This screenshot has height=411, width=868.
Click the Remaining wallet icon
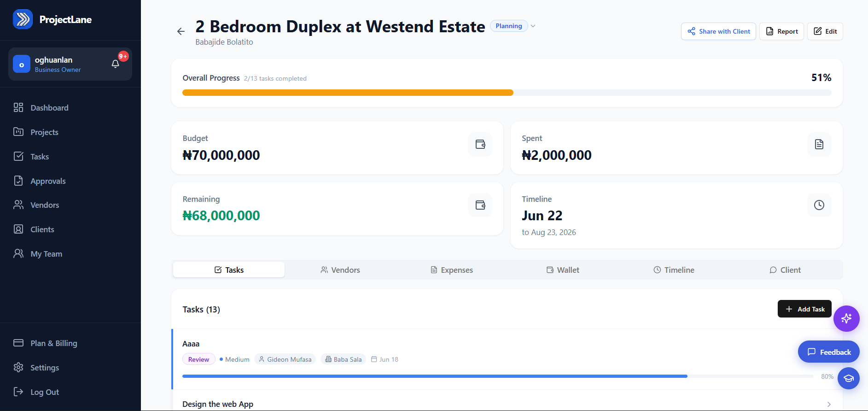click(480, 205)
